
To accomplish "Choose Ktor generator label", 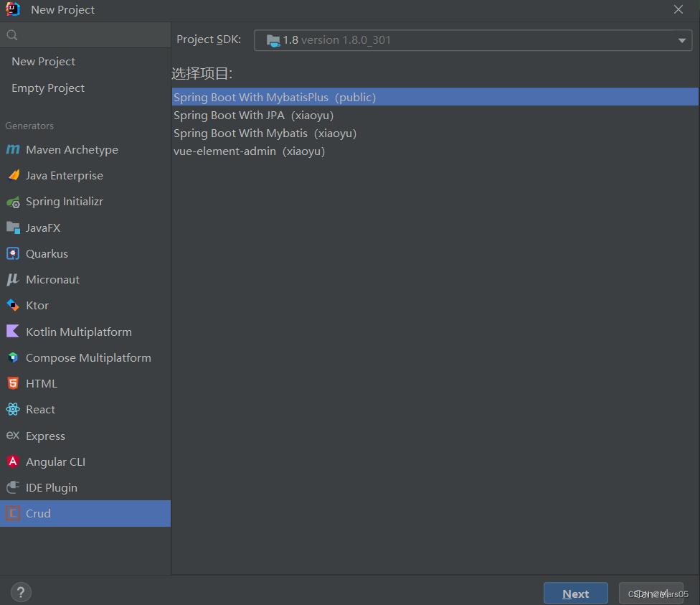I will coord(37,306).
